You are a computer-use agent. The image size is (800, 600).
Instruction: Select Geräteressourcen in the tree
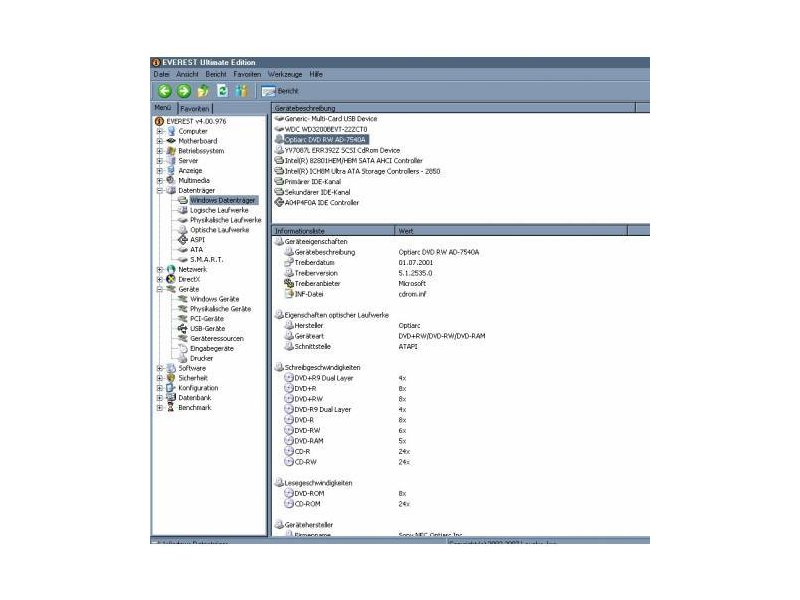217,339
